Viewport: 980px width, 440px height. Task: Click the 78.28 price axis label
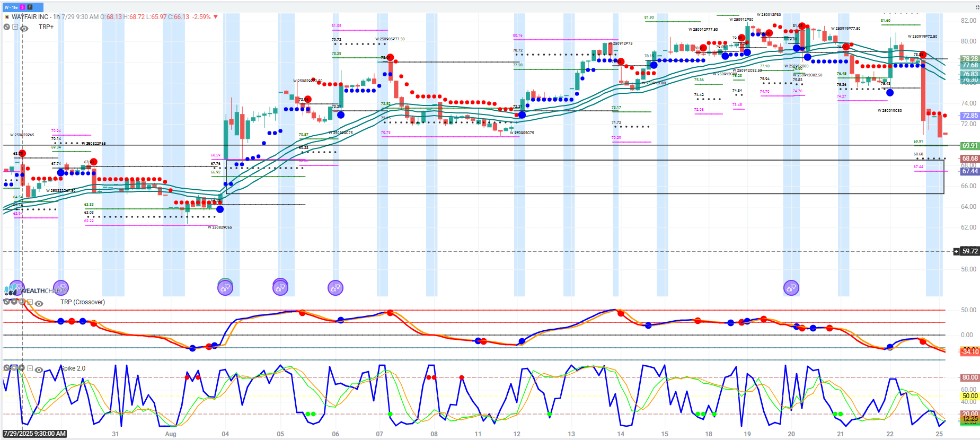pyautogui.click(x=970, y=59)
